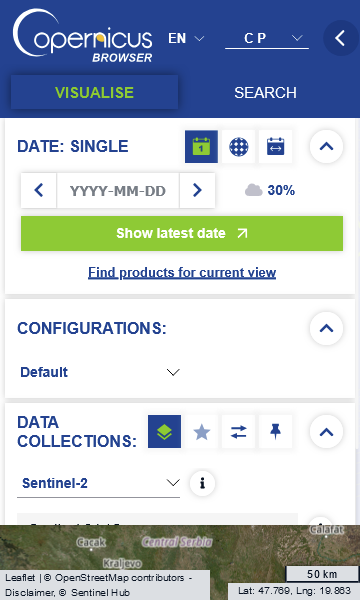Open compare arrows icon
The height and width of the screenshot is (600, 360).
pos(238,432)
